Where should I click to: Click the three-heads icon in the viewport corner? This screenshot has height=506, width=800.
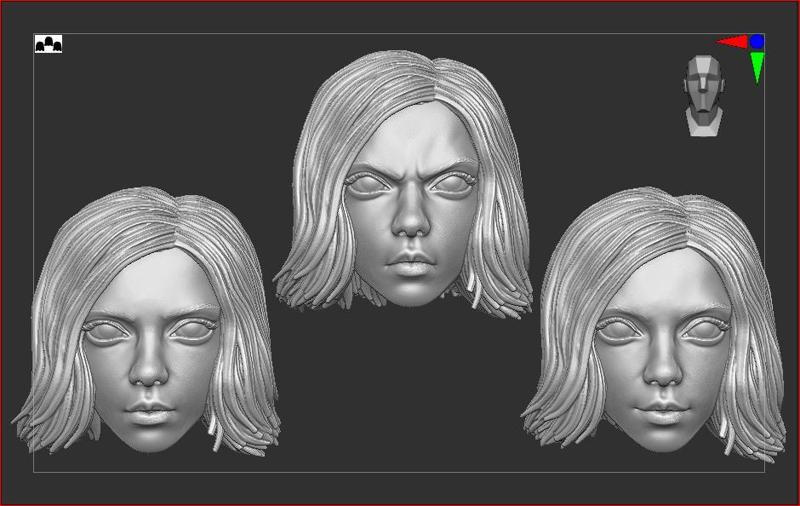click(48, 44)
